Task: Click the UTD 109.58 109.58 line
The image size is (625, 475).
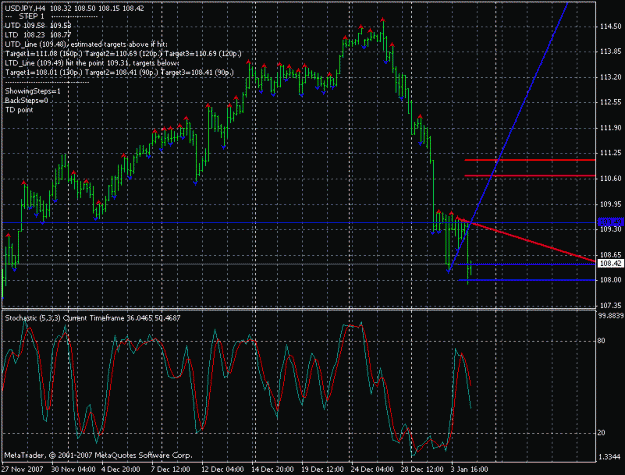Action: tap(38, 26)
